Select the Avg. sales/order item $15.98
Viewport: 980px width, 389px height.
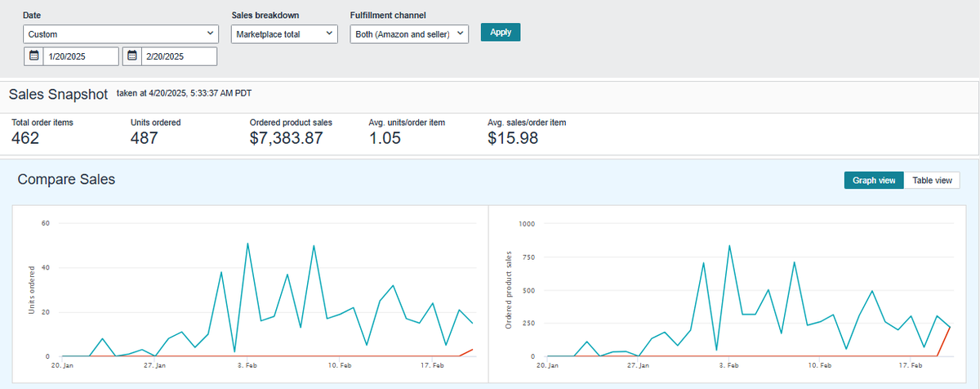pos(513,138)
